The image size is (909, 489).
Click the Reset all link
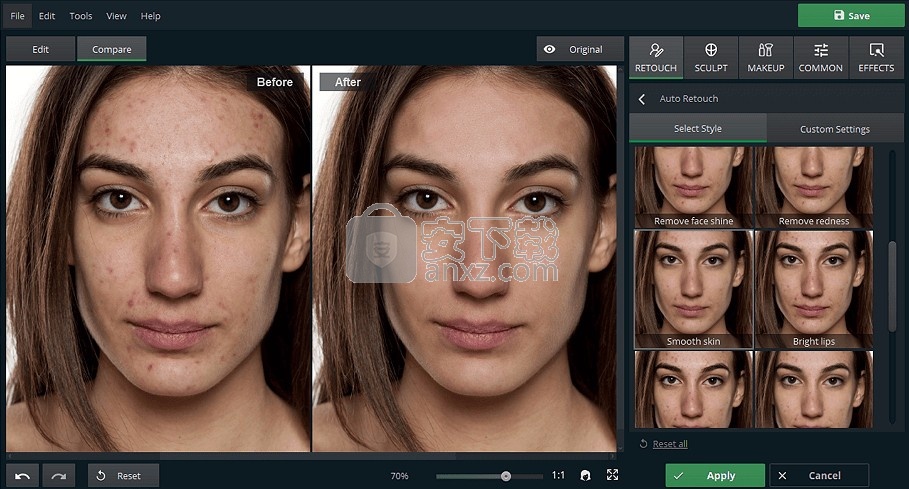pos(670,444)
